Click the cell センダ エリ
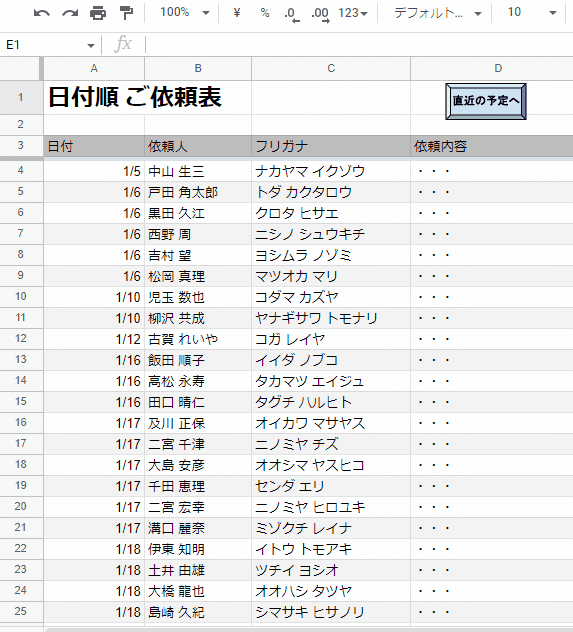 pyautogui.click(x=331, y=486)
